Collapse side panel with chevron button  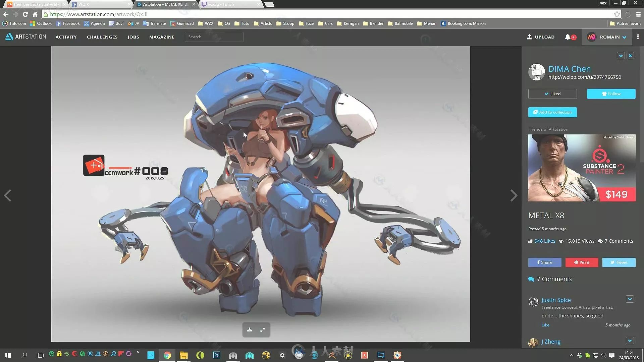[x=621, y=56]
